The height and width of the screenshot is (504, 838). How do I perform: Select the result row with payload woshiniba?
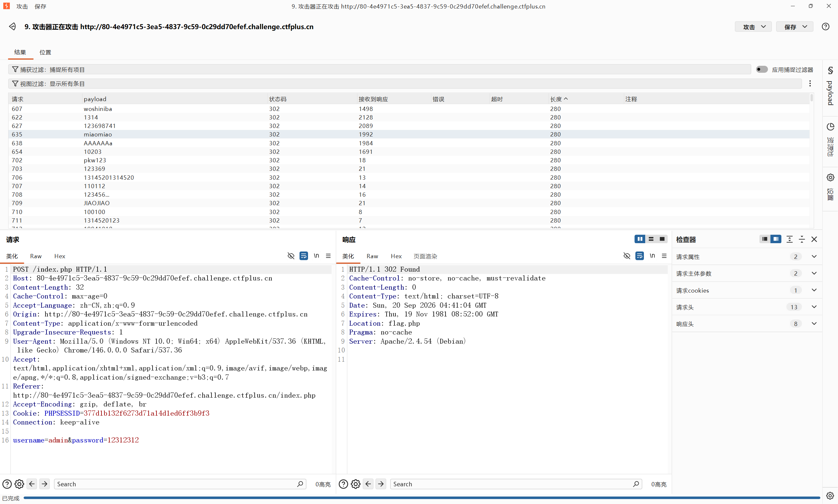409,109
